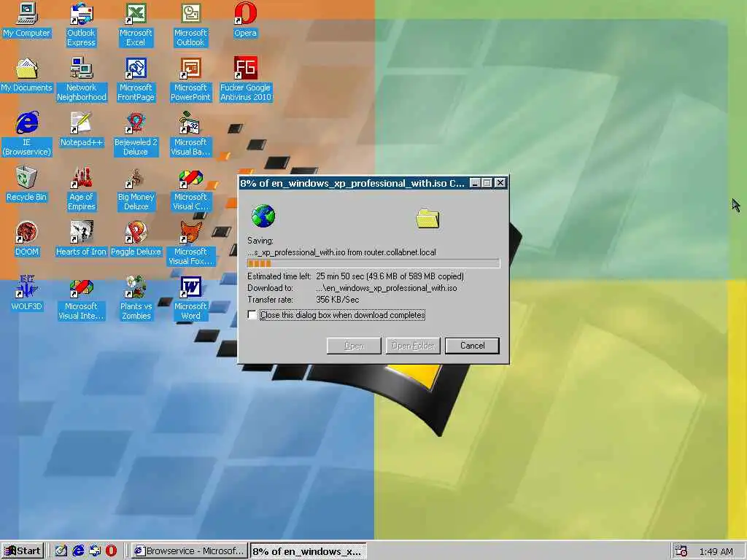
Task: Click the system tray scheduler icon
Action: click(682, 551)
